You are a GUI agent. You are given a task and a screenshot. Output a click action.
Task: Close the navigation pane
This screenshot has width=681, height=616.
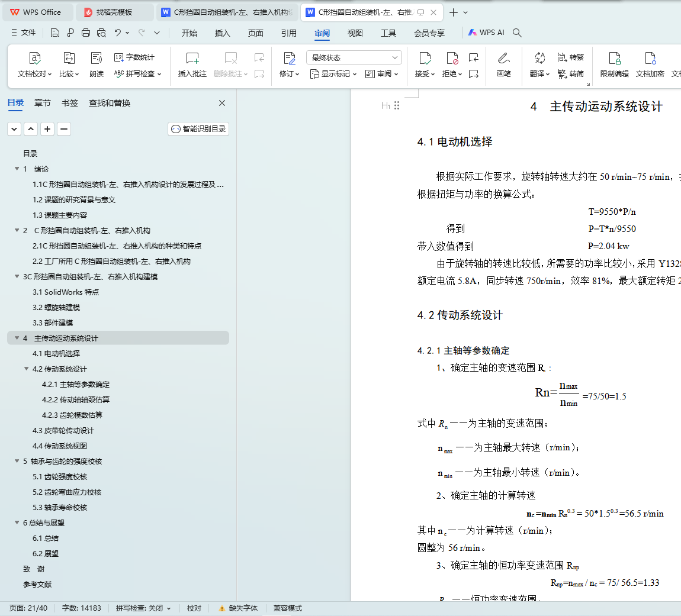click(x=222, y=103)
